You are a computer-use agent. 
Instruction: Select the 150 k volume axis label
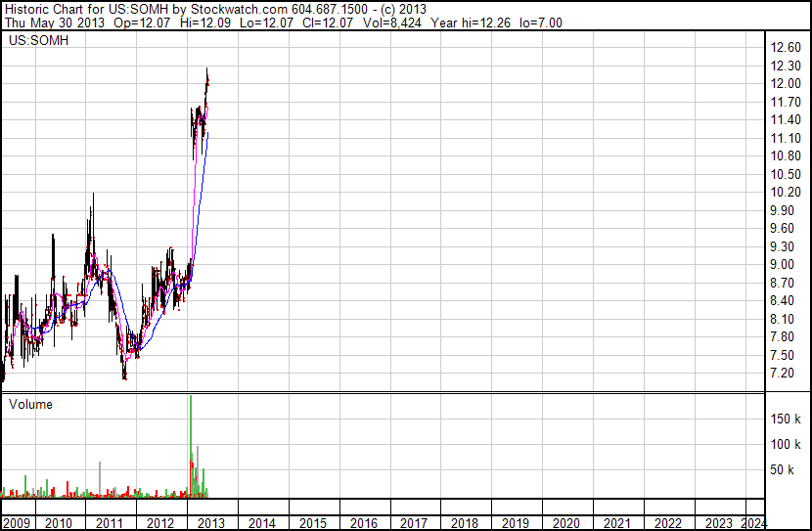[787, 420]
